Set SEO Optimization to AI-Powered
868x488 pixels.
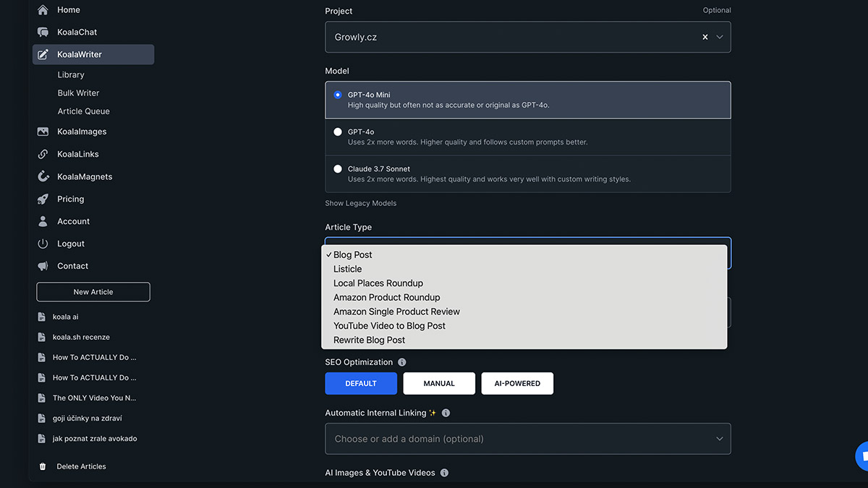pyautogui.click(x=517, y=383)
